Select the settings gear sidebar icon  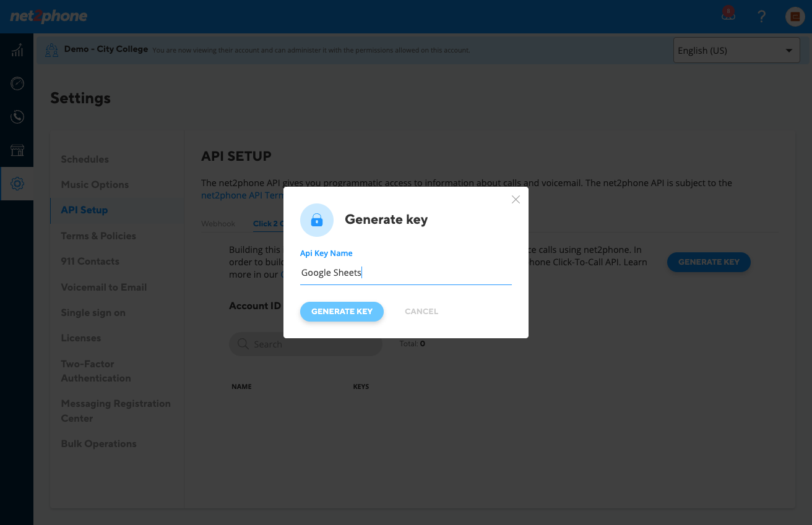pyautogui.click(x=17, y=184)
